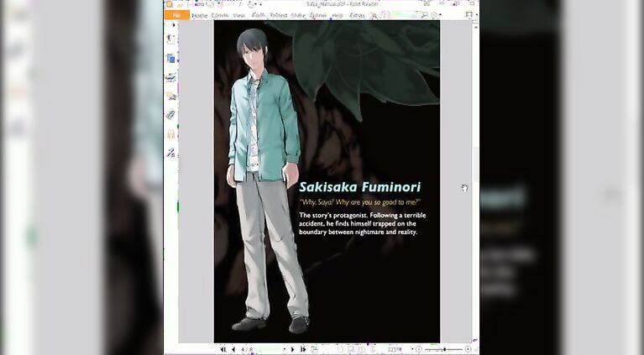The width and height of the screenshot is (644, 355).
Task: Open the Share ribbon tab
Action: click(298, 15)
